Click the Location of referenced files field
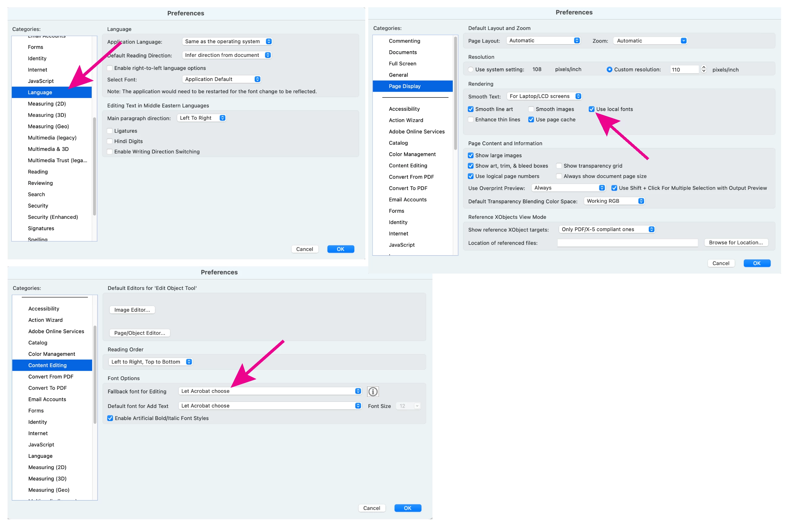 pos(627,243)
